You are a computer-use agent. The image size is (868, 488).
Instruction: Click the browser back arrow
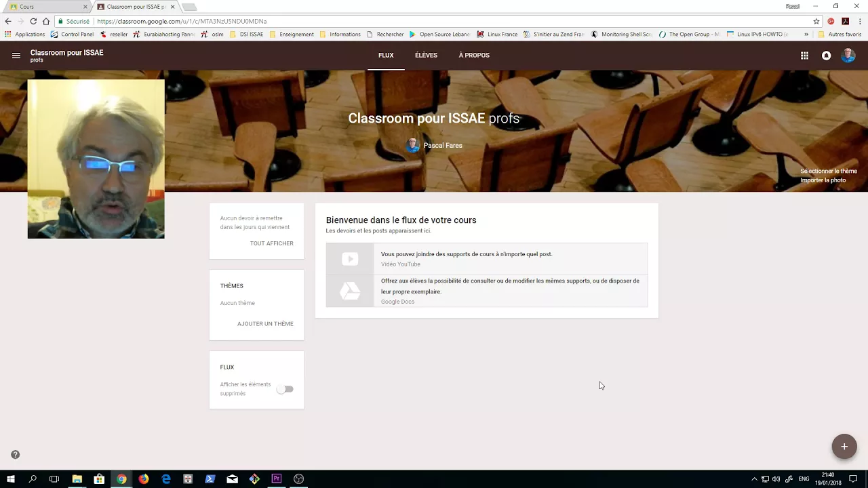[8, 21]
